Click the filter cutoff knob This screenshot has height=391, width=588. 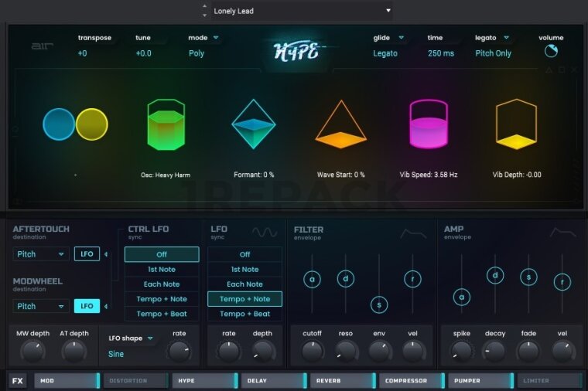pos(312,352)
